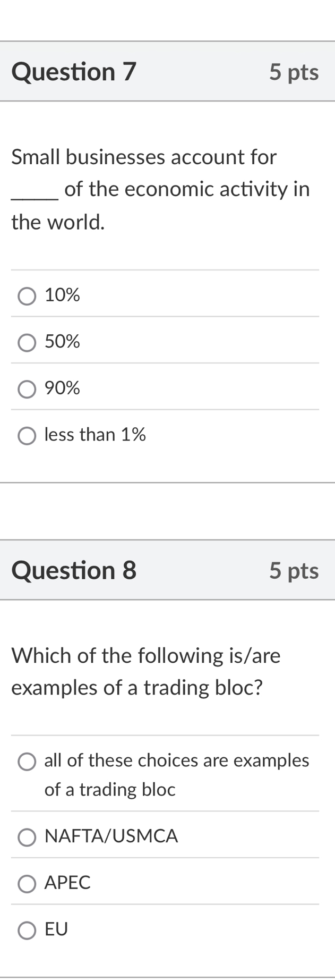The width and height of the screenshot is (335, 980).
Task: Choose the NAFTA/USMCA radio button
Action: click(27, 838)
